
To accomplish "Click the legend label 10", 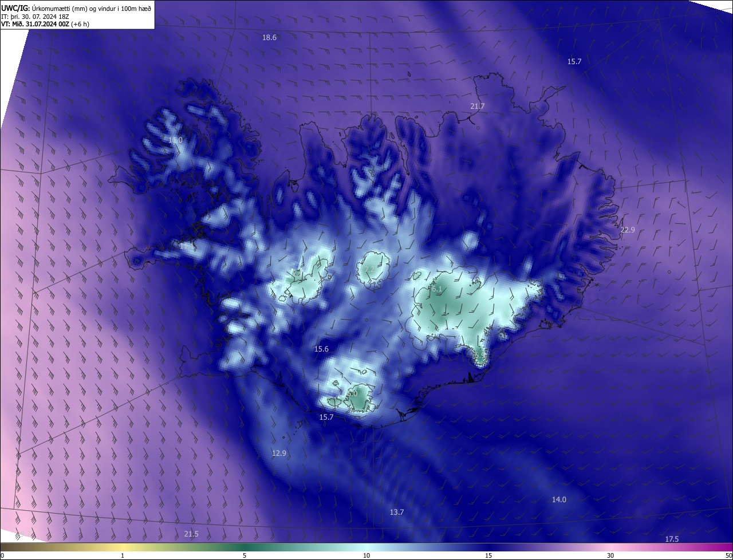I will tap(366, 555).
